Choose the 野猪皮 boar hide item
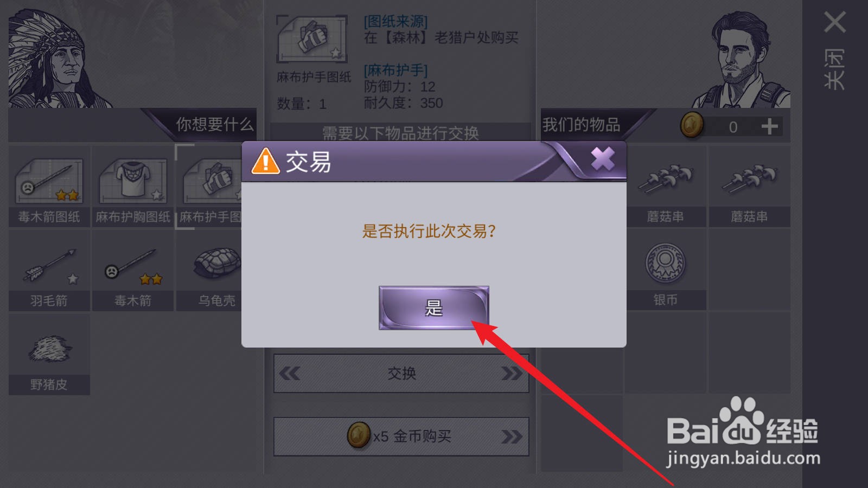This screenshot has width=868, height=488. [49, 354]
